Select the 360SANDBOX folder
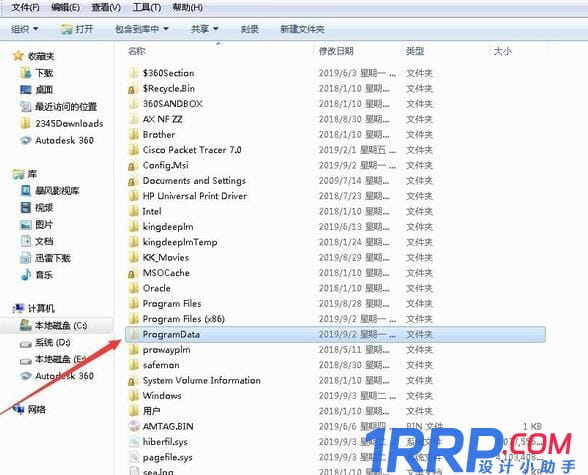This screenshot has width=588, height=475. 172,104
